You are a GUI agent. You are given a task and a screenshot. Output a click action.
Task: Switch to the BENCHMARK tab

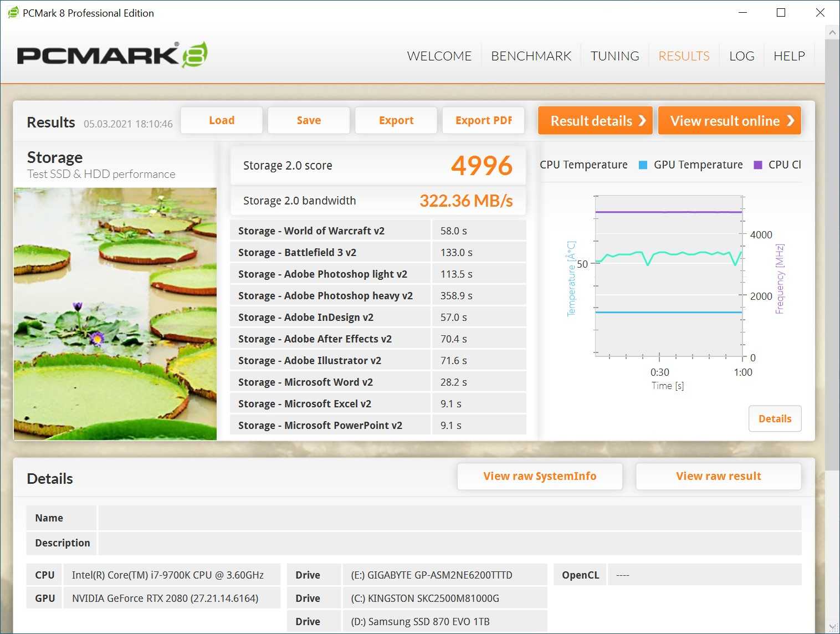[531, 56]
